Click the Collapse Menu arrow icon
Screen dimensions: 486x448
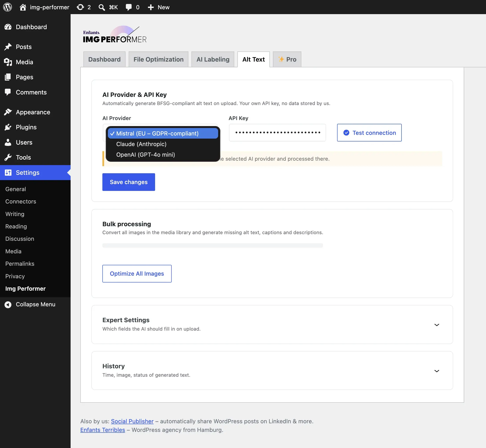(x=8, y=305)
